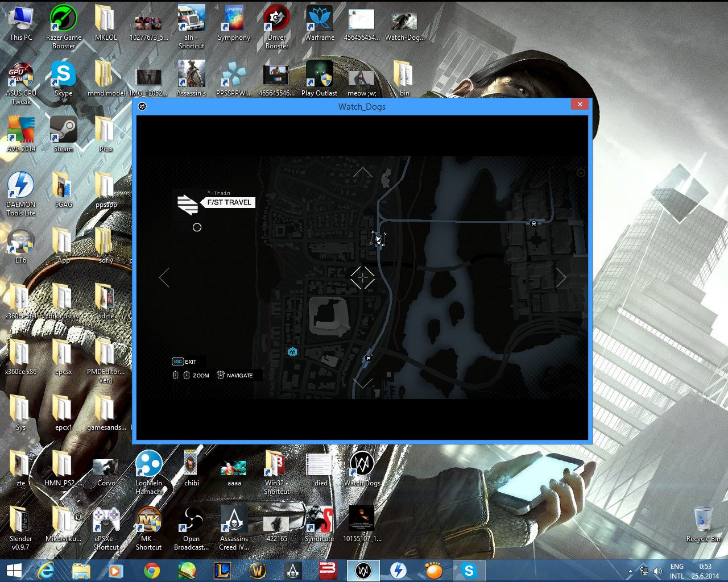
Task: Click the ENG INTL language indicator
Action: [x=677, y=571]
